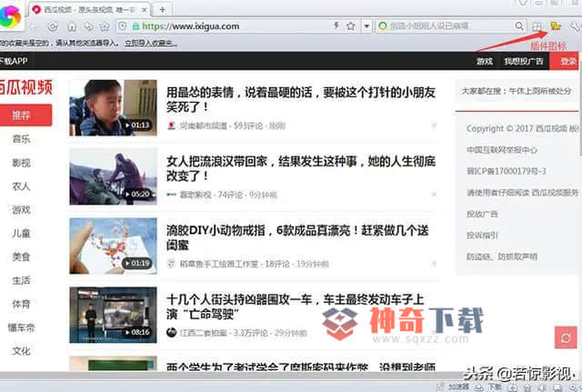This screenshot has width=582, height=392.
Task: Select the 美食 category
Action: [x=21, y=256]
